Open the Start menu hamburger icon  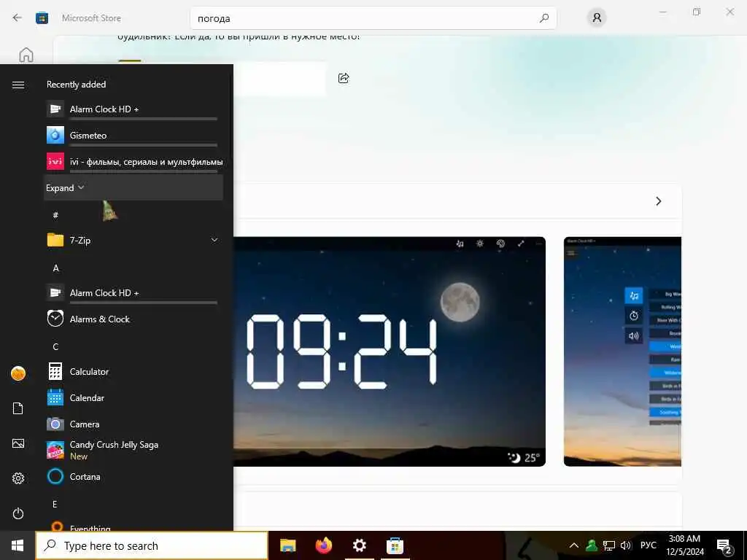(x=18, y=85)
